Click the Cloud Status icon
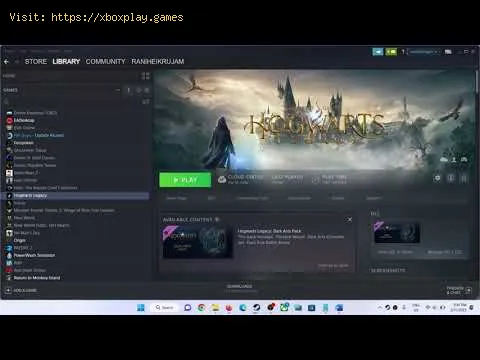480x360 pixels. pos(222,180)
